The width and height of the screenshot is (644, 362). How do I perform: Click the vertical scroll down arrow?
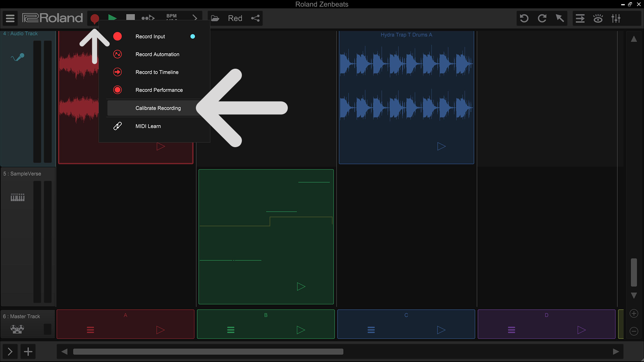click(634, 296)
